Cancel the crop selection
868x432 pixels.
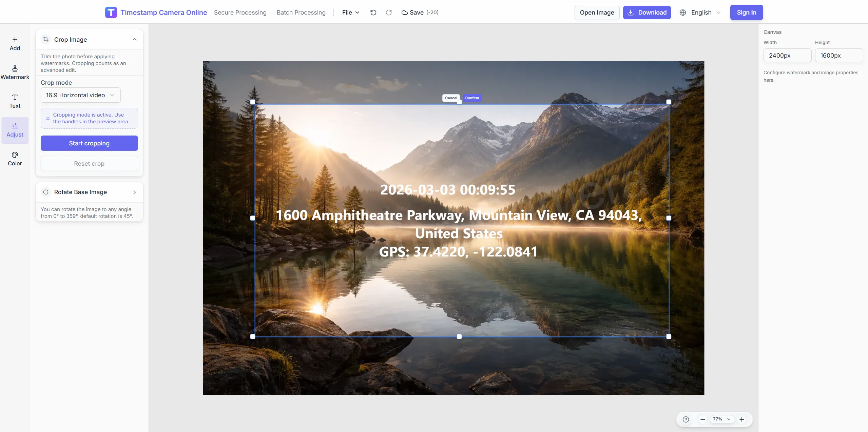451,98
